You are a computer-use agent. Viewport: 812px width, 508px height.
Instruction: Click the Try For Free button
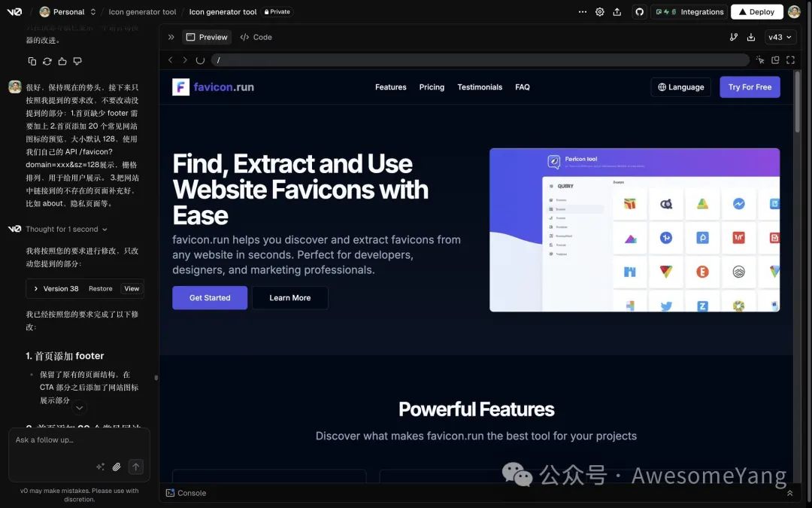tap(750, 87)
